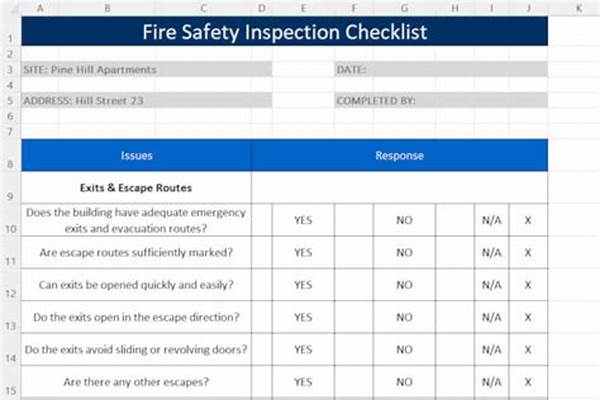Select the SITE: Pine Hill Apartments cell

[146, 70]
